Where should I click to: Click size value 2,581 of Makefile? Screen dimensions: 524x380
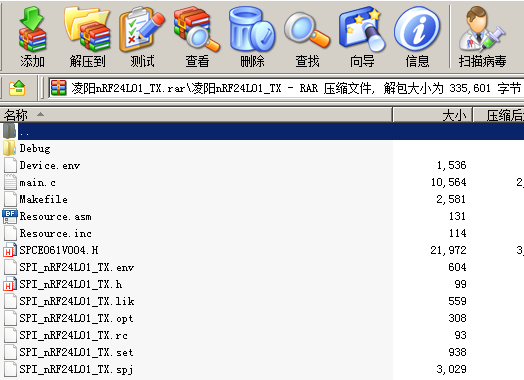(x=451, y=200)
